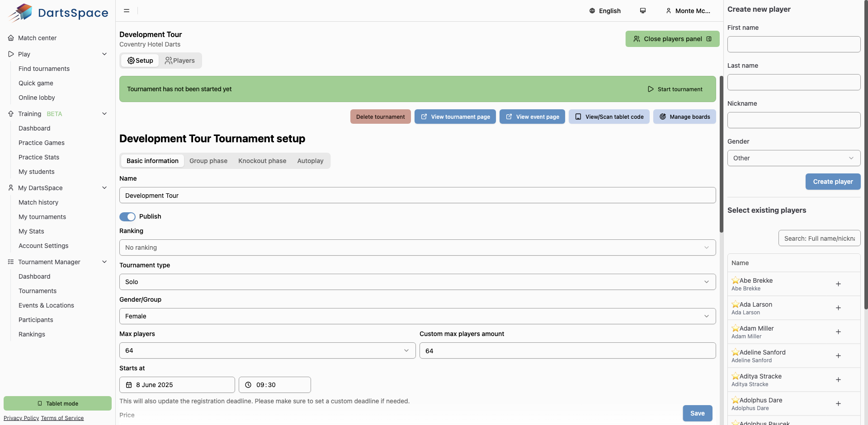Click the star icon next to Adam Miller
868x425 pixels.
[735, 328]
